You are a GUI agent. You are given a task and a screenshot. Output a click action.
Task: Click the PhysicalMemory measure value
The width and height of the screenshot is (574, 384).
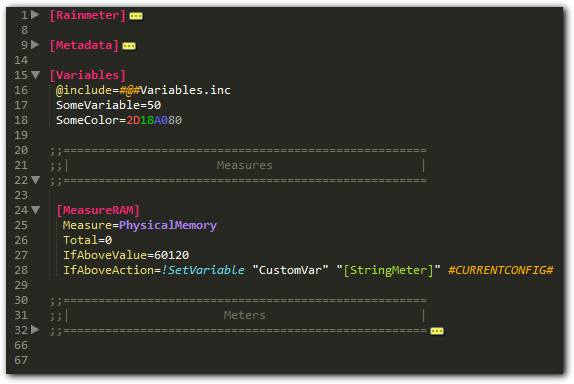pos(168,225)
